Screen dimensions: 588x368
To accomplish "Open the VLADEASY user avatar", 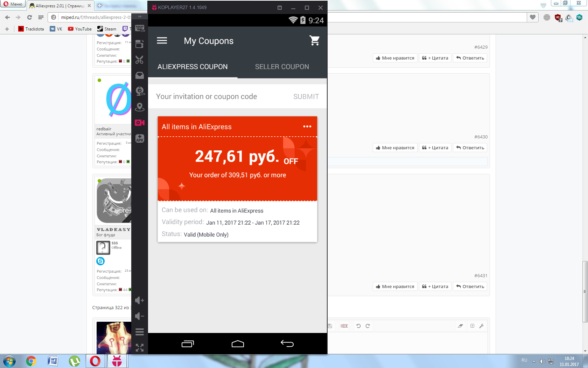I will tap(114, 200).
